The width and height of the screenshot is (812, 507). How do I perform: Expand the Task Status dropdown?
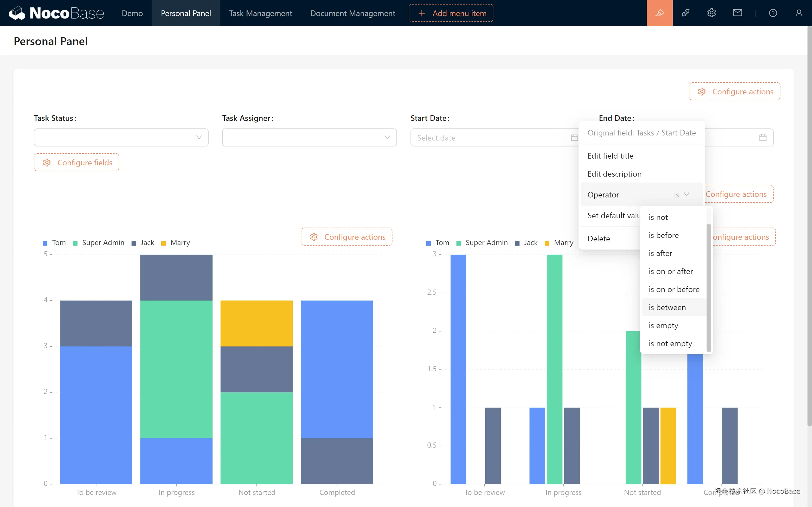pyautogui.click(x=121, y=137)
